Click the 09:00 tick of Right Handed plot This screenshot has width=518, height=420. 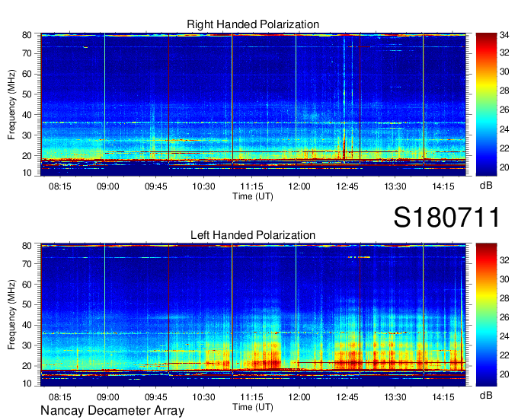pyautogui.click(x=107, y=186)
